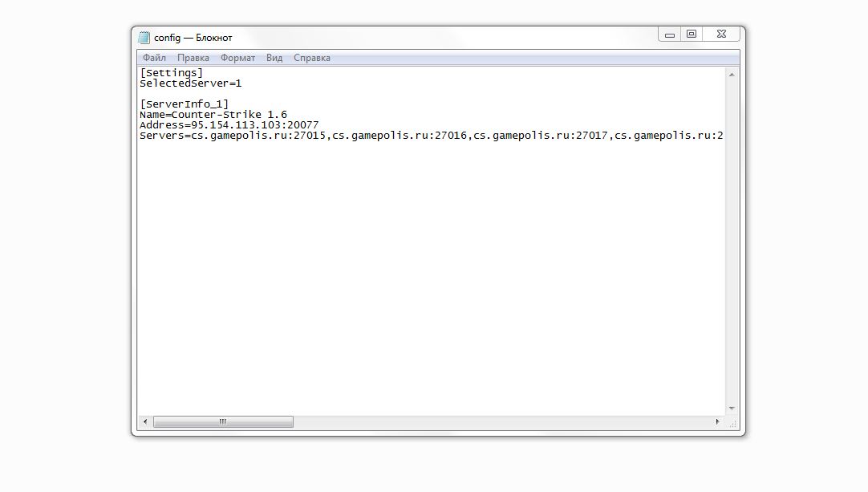
Task: Click the Name=Counter-Strike 1.6 line
Action: click(x=213, y=114)
